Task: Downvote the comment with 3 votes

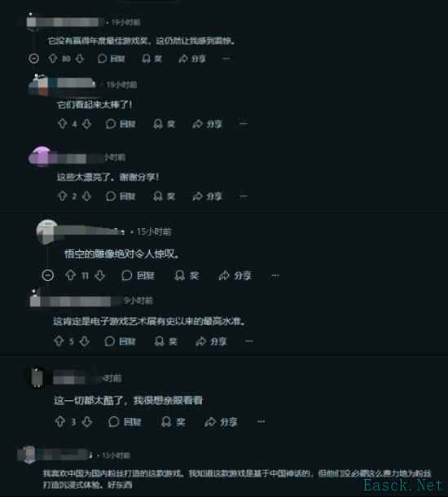Action: tap(87, 421)
